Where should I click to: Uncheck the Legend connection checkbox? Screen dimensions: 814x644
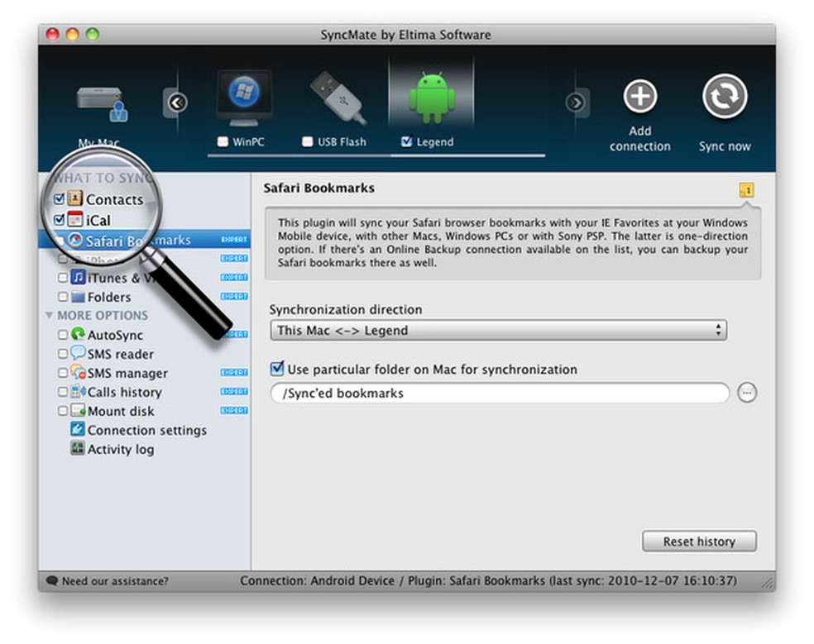[x=406, y=141]
